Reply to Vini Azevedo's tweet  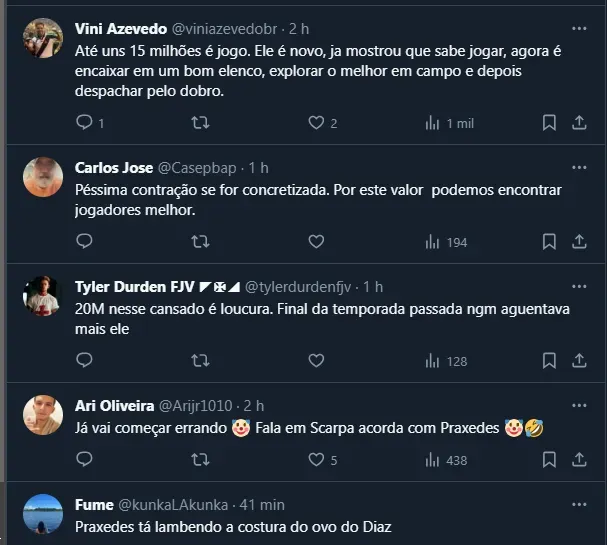[x=85, y=123]
